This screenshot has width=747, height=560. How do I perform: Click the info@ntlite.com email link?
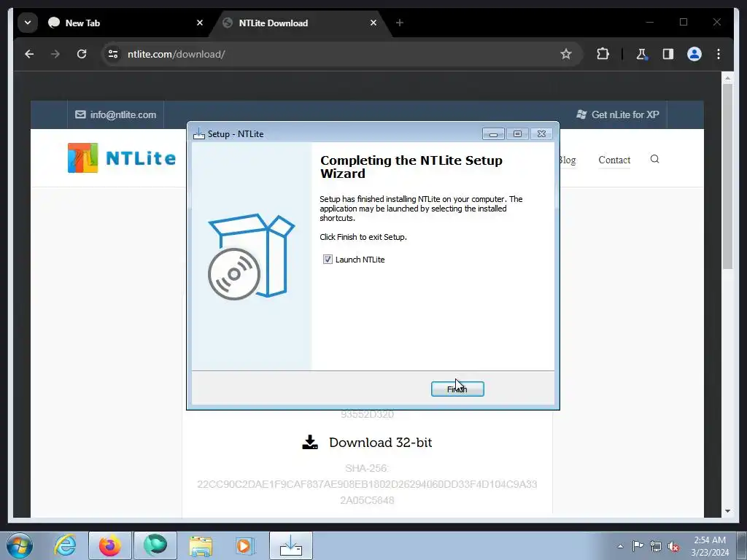pyautogui.click(x=116, y=114)
